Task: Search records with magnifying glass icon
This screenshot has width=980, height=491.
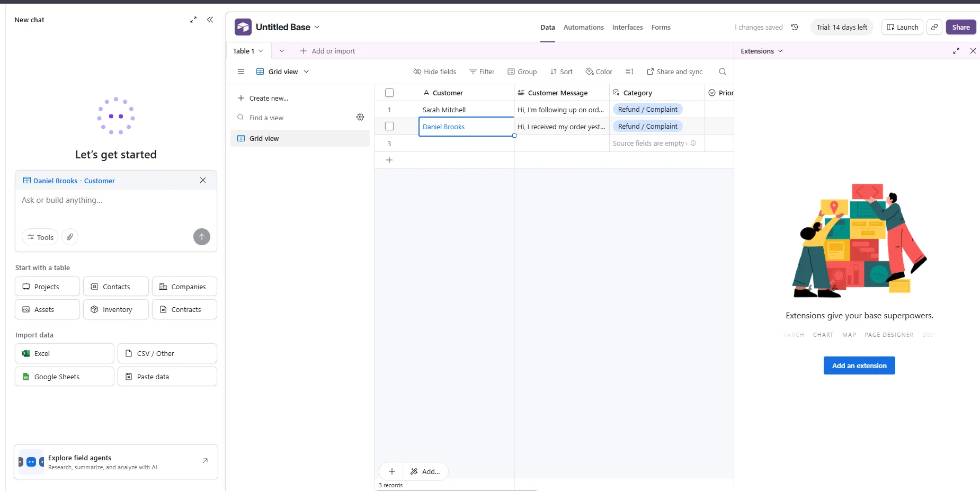Action: point(723,72)
